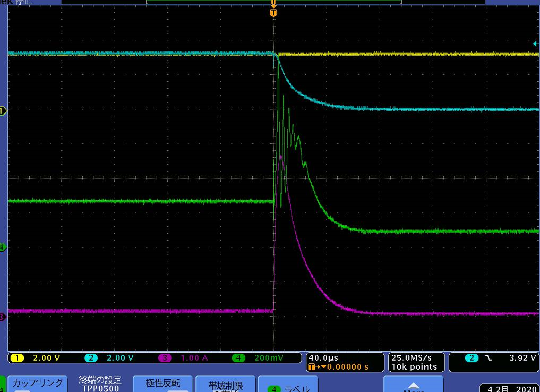Expand the More menu with up arrow
The width and height of the screenshot is (540, 392).
tap(413, 385)
